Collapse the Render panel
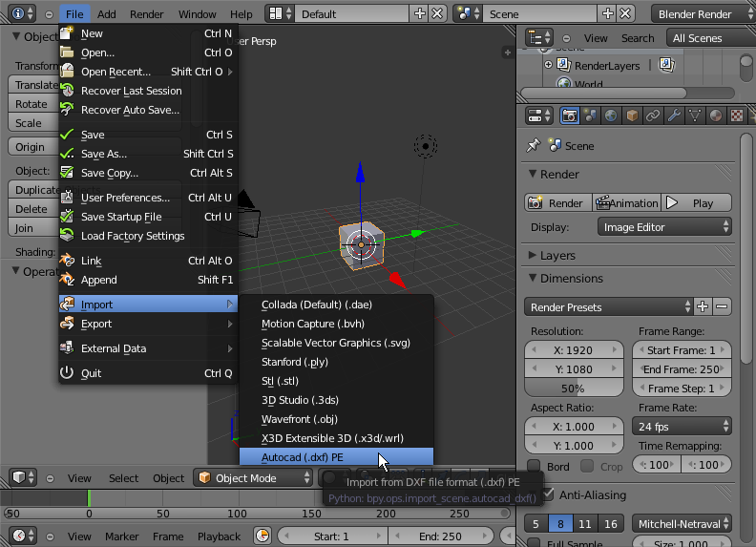This screenshot has height=547, width=756. click(533, 174)
